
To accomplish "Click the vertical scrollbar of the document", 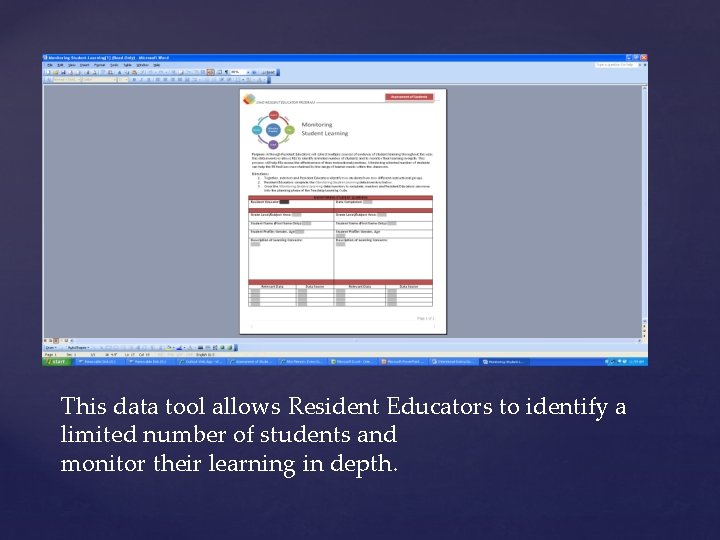I will (x=645, y=204).
